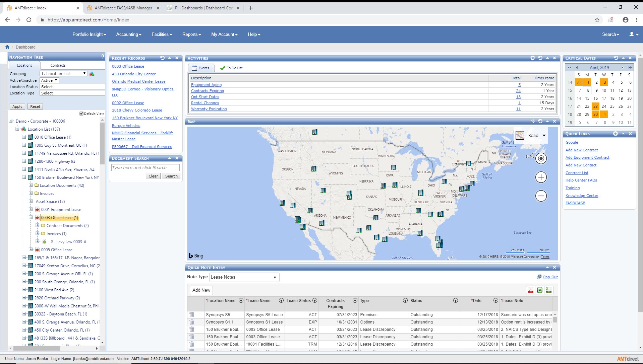Open the Orlando Medical Center Lease link
Image resolution: width=643 pixels, height=364 pixels.
pyautogui.click(x=138, y=81)
